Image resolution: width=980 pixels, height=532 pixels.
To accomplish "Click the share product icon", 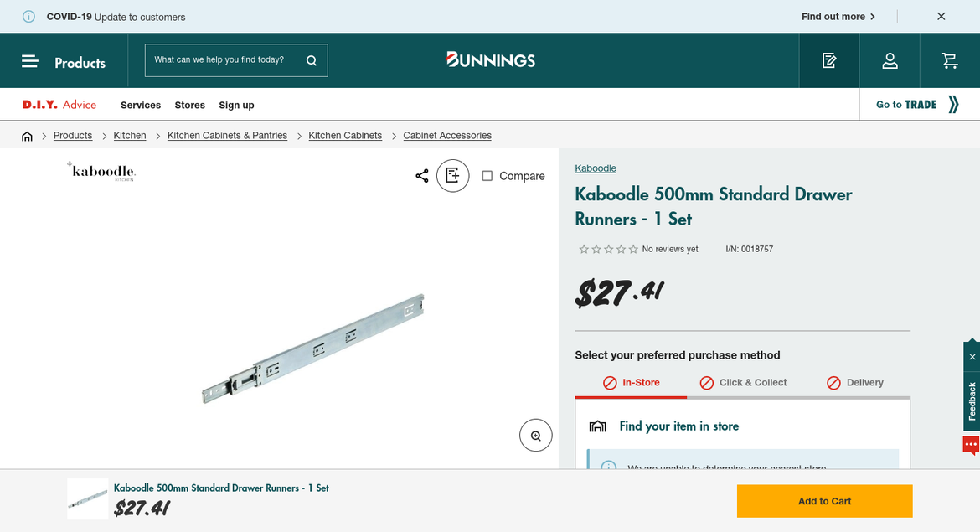I will (x=422, y=176).
